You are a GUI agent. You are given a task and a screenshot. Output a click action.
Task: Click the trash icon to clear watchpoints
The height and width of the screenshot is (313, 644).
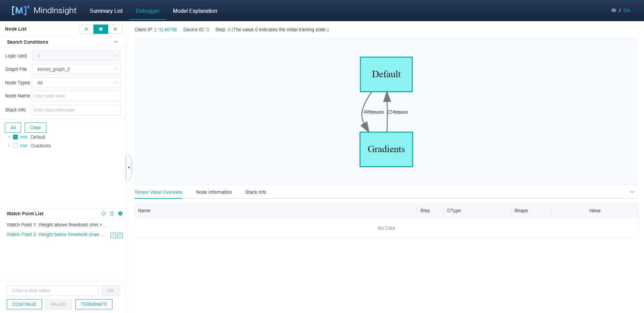[x=112, y=214]
